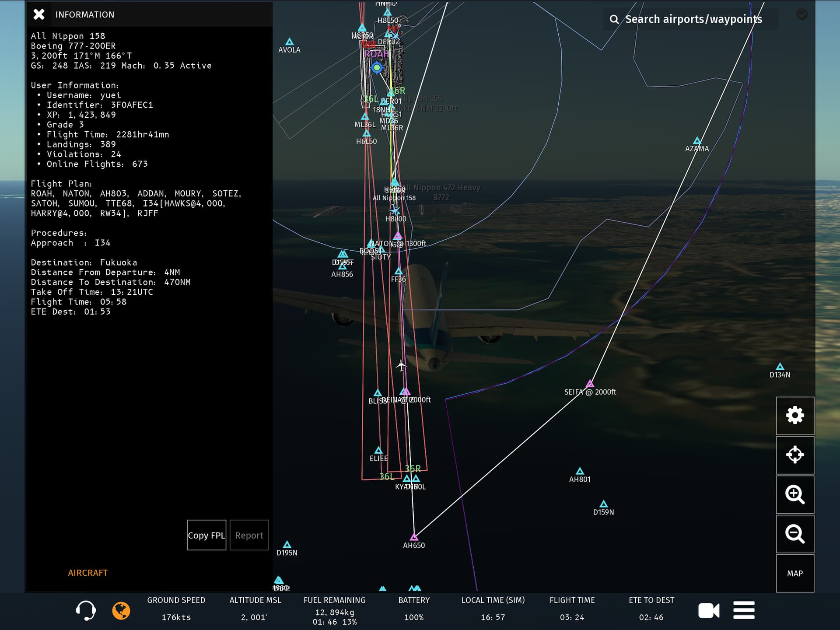Image resolution: width=840 pixels, height=630 pixels.
Task: Switch to the AIRCRAFT tab
Action: (x=87, y=573)
